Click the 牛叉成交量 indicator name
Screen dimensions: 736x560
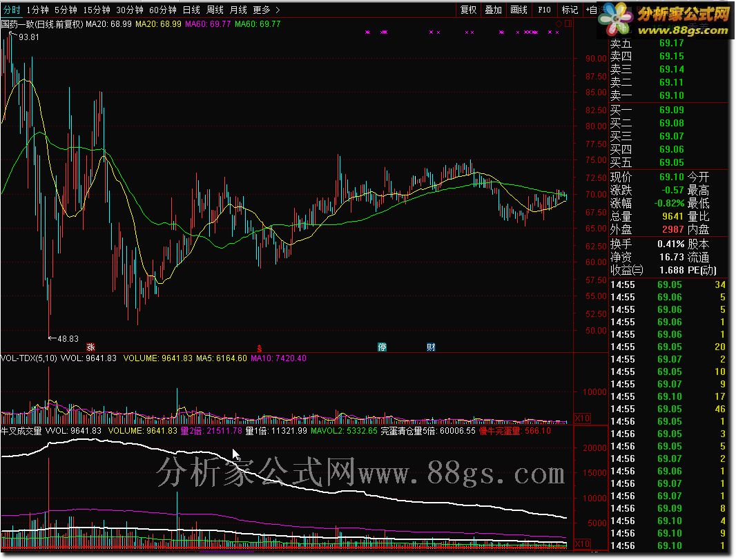tap(21, 430)
